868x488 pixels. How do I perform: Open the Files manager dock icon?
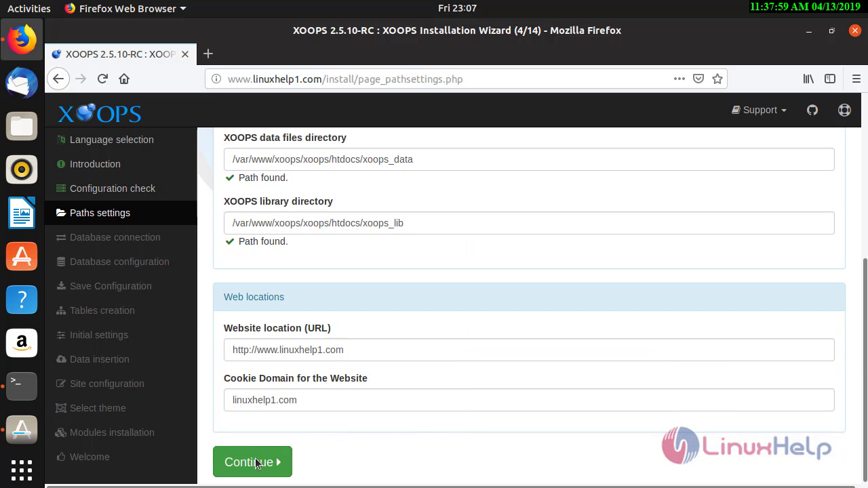tap(22, 126)
